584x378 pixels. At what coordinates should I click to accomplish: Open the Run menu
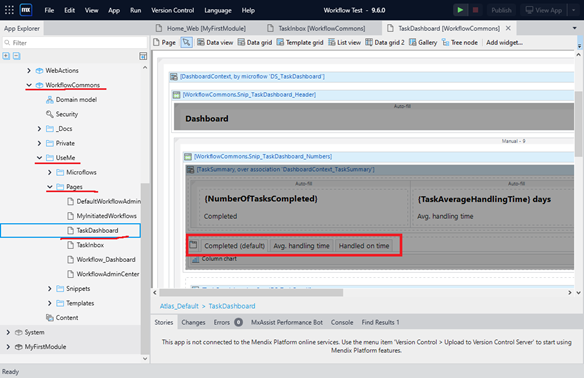[x=136, y=10]
